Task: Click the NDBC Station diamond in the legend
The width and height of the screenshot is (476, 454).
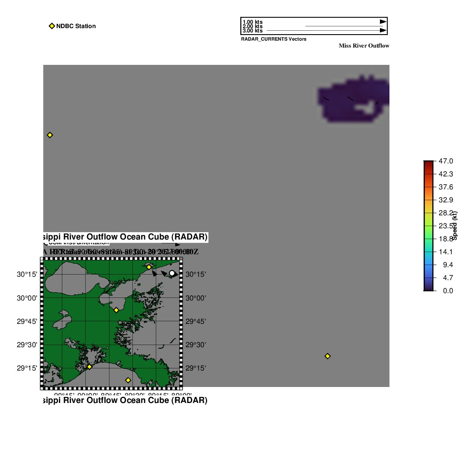Action: [x=51, y=26]
